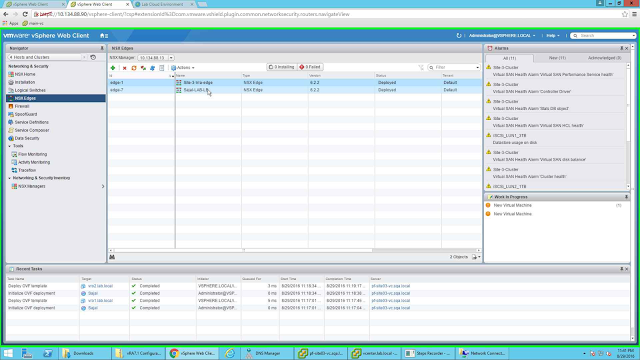The width and height of the screenshot is (640, 360).
Task: Sort edges by the Name column header
Action: point(208,76)
